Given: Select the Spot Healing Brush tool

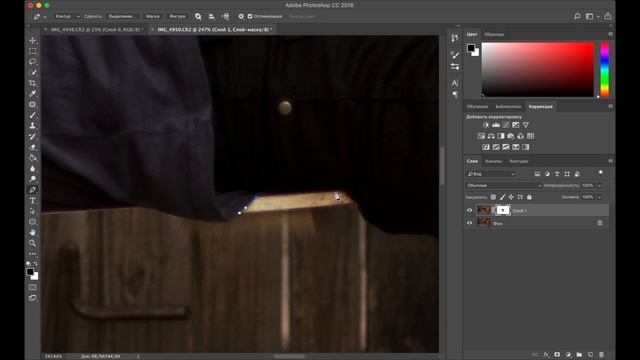Looking at the screenshot, I should [x=32, y=104].
